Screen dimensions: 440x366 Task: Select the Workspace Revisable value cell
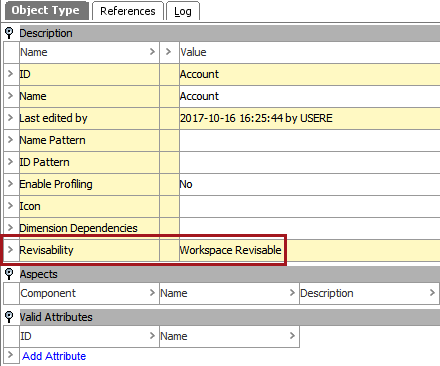click(x=310, y=250)
